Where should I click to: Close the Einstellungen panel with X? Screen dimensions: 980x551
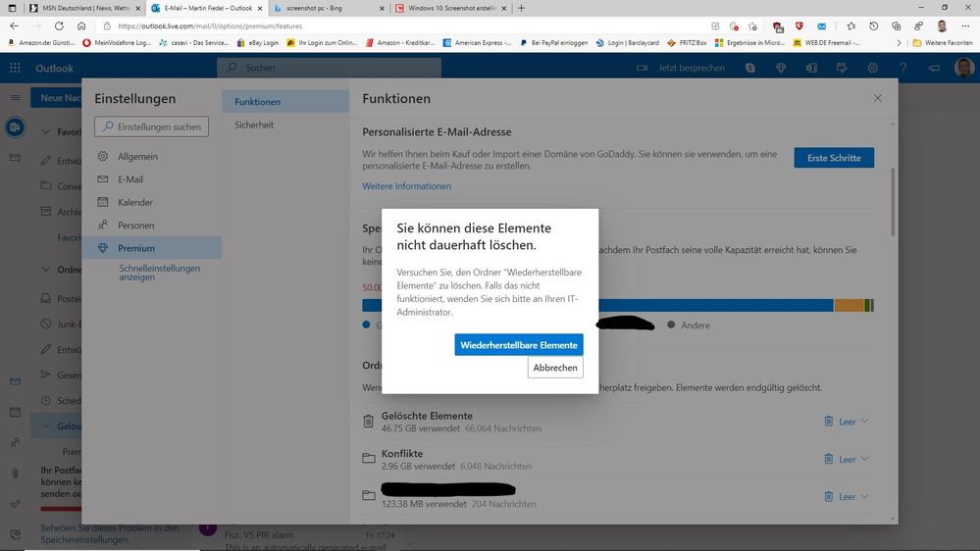(x=878, y=98)
